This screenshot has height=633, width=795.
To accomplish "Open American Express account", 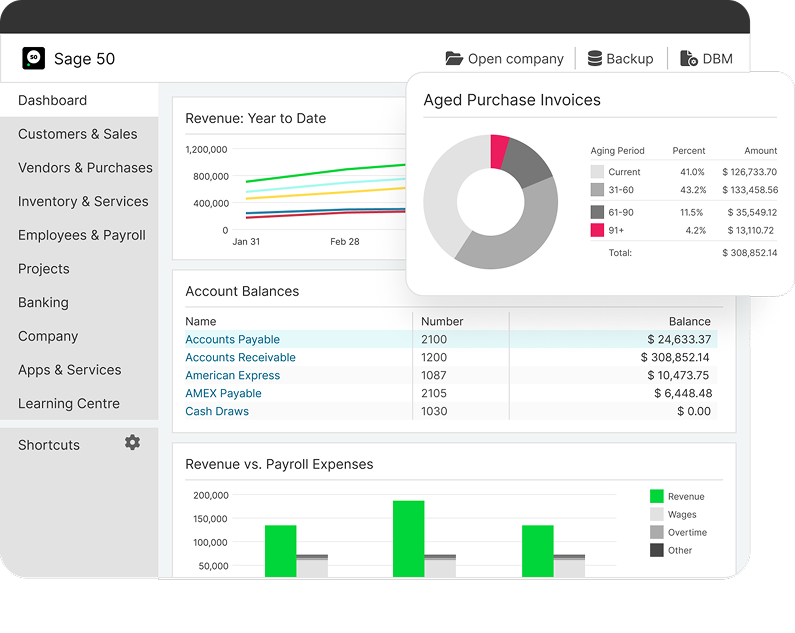I will click(x=232, y=375).
